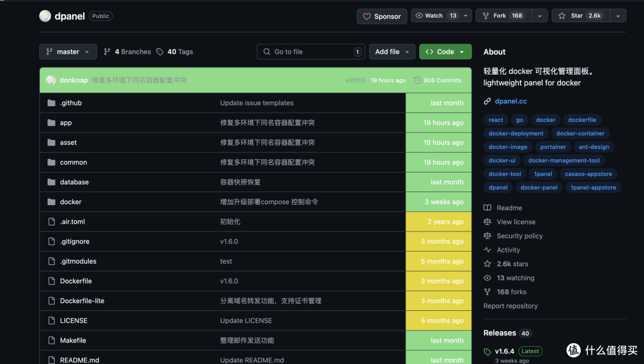Click the Readme book icon in About

tap(487, 208)
